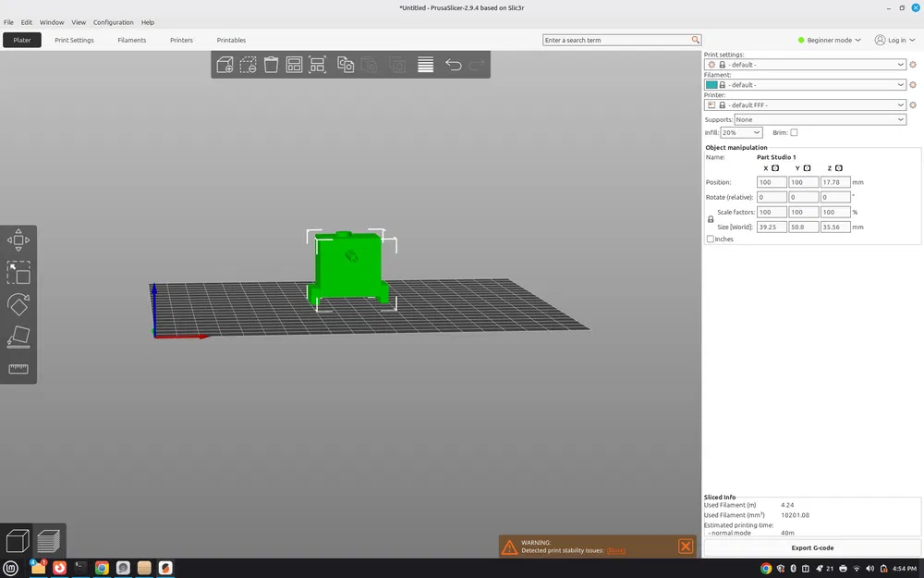The height and width of the screenshot is (578, 924).
Task: Open the Print settings preset dropdown
Action: tap(805, 65)
